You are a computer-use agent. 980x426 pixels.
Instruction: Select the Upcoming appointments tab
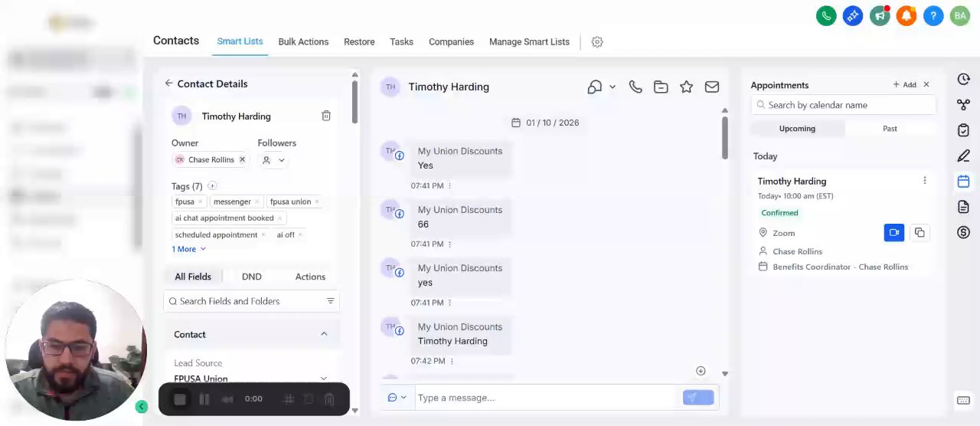797,129
